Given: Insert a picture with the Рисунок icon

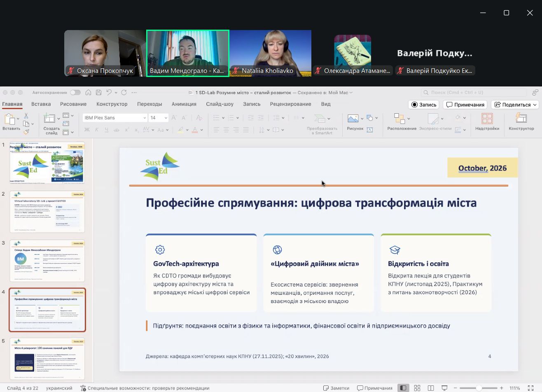Looking at the screenshot, I should (353, 119).
